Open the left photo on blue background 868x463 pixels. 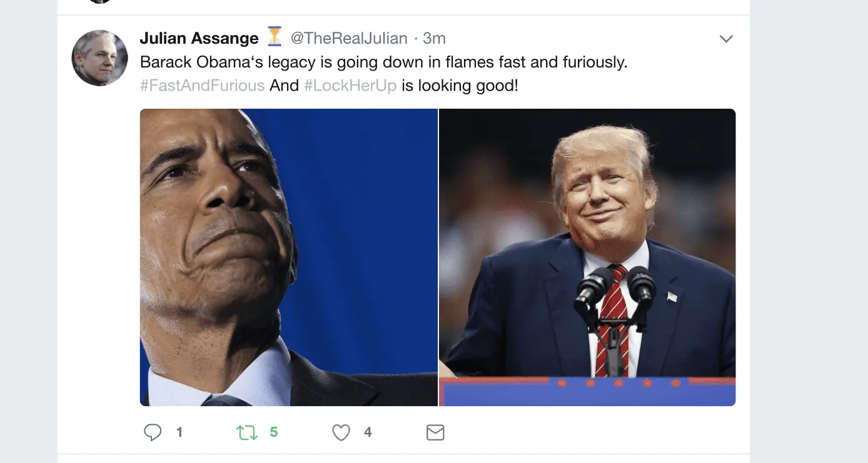[x=288, y=257]
